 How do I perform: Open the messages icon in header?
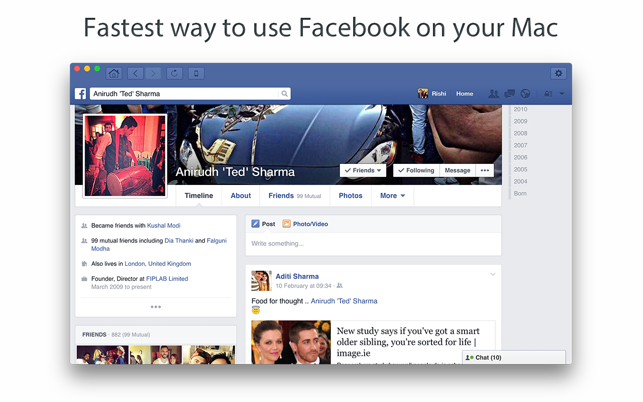[510, 94]
